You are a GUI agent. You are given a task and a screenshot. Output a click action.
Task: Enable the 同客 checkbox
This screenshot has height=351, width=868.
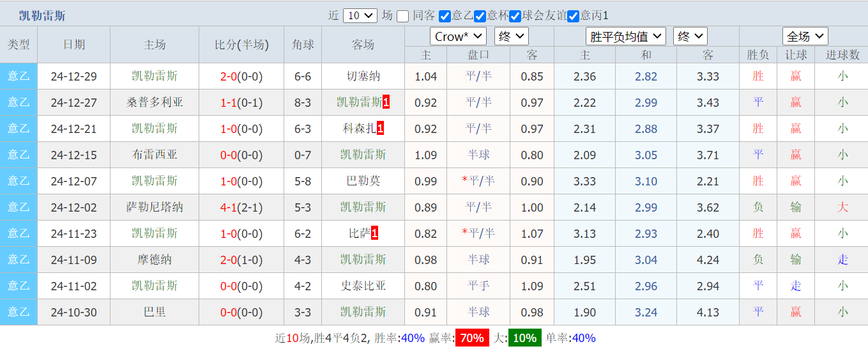(403, 16)
